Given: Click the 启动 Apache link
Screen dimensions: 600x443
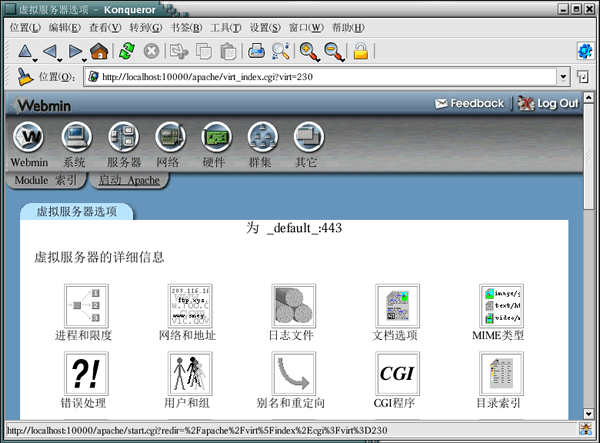Looking at the screenshot, I should (x=129, y=180).
